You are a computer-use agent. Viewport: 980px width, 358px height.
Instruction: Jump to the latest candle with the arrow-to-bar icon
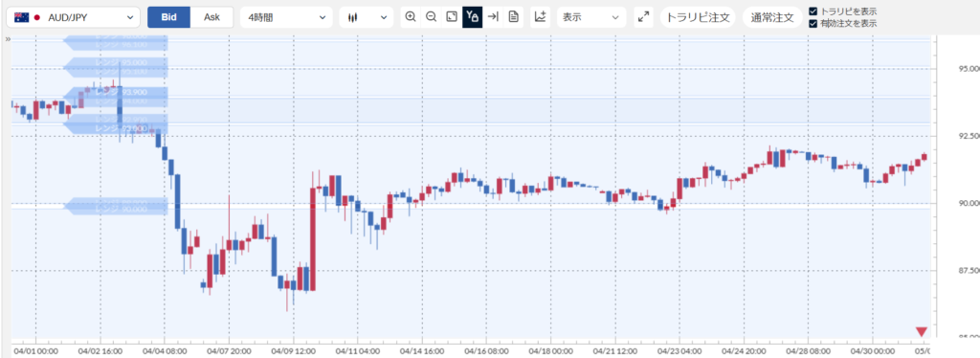(493, 17)
